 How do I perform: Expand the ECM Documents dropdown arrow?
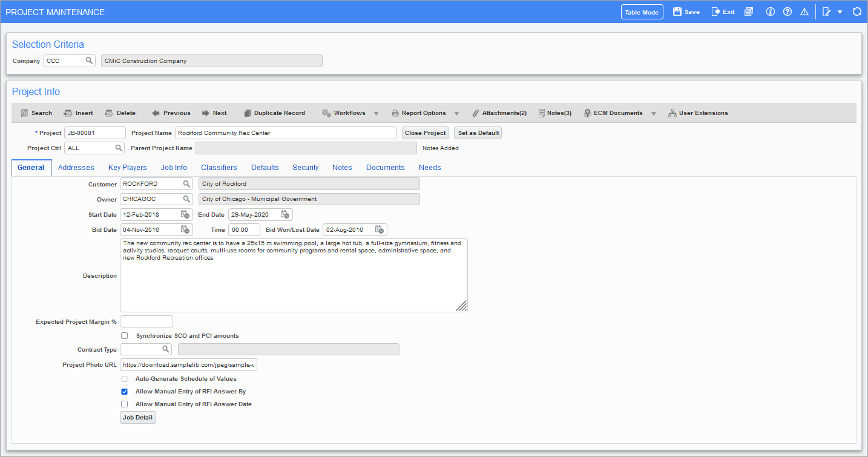pyautogui.click(x=654, y=113)
